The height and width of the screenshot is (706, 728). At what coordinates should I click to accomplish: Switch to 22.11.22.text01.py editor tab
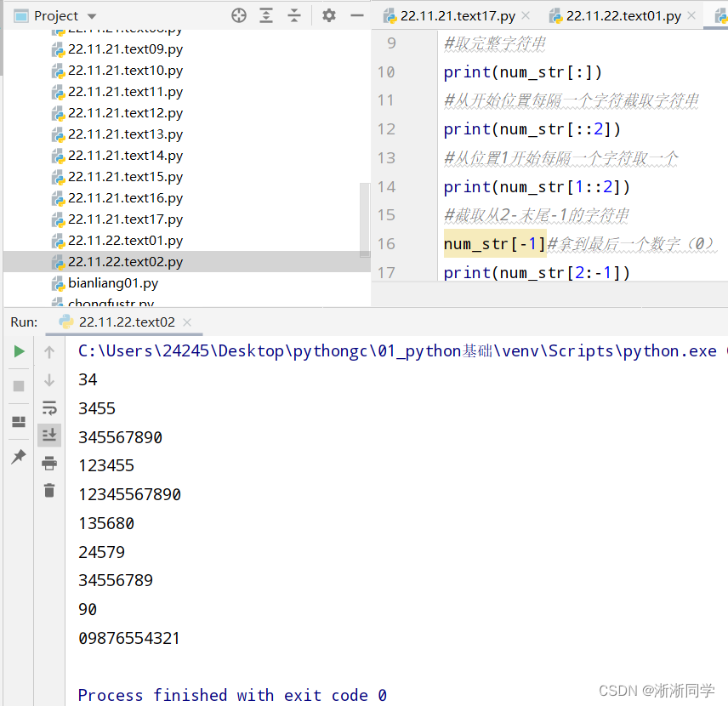click(x=623, y=16)
